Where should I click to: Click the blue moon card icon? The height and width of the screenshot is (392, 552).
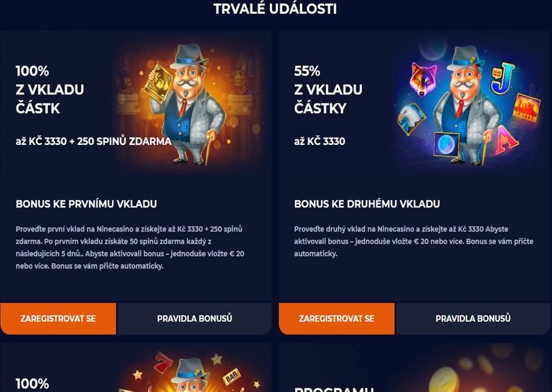(x=446, y=144)
